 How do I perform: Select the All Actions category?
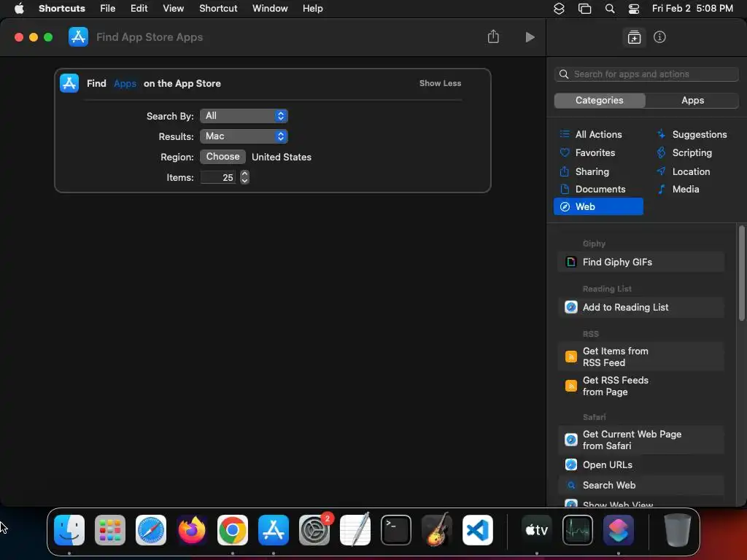598,135
